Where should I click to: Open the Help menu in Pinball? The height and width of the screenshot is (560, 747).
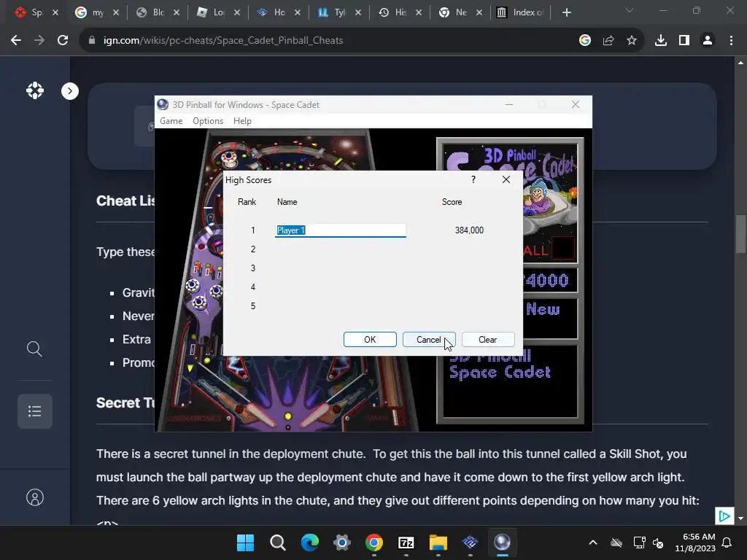[x=242, y=121]
